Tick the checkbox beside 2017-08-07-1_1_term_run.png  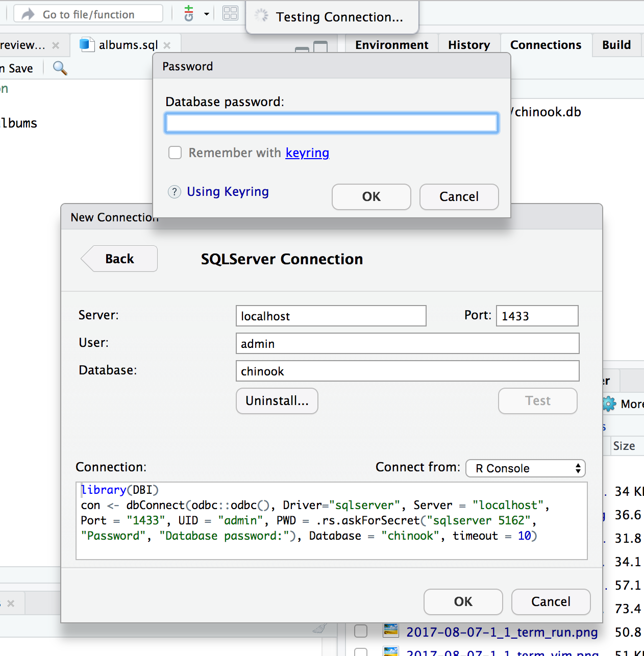coord(361,632)
